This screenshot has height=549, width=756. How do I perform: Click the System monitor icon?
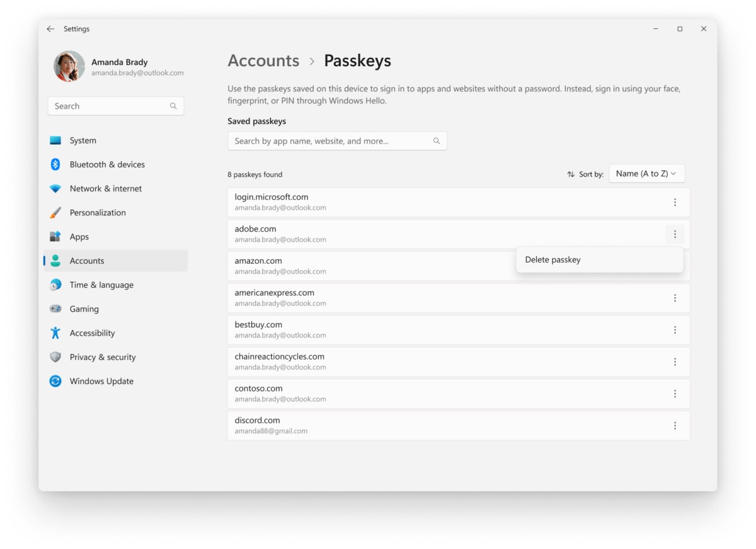(55, 140)
